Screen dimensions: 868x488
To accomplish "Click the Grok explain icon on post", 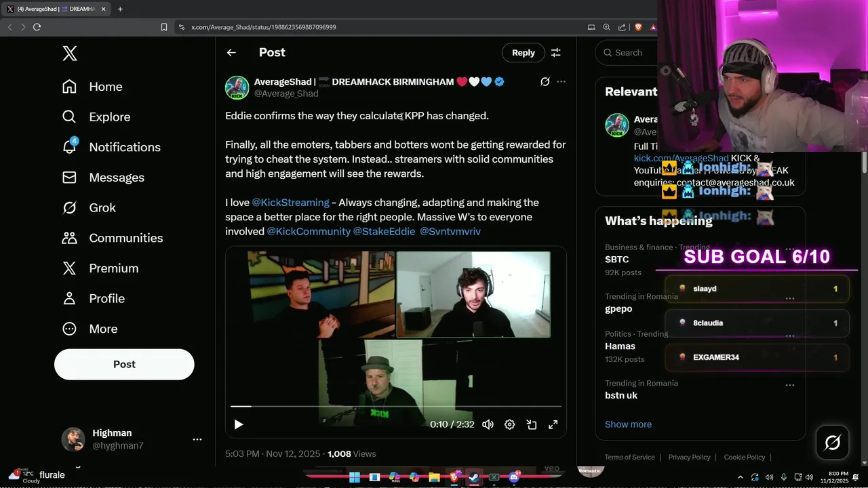I will pos(545,81).
